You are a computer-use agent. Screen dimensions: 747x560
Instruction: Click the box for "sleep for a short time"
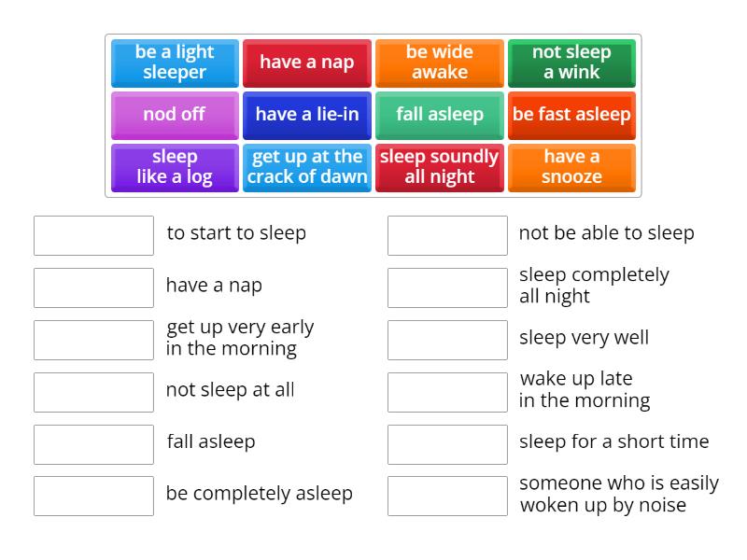(447, 442)
